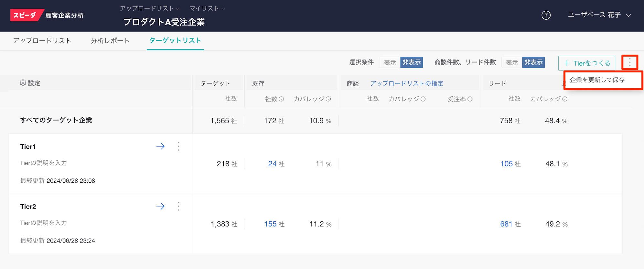Open the Tier2 arrow detail link
This screenshot has width=644, height=269.
pos(160,206)
